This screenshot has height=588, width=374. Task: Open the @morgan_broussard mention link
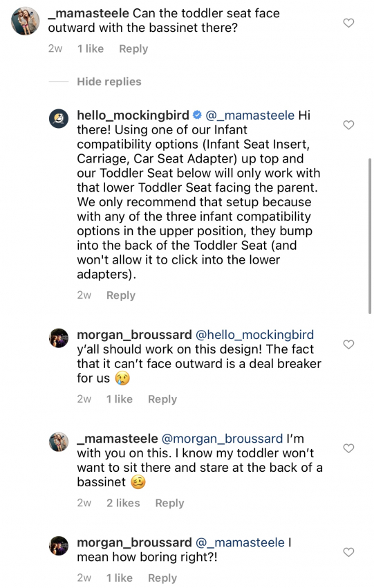(x=222, y=439)
